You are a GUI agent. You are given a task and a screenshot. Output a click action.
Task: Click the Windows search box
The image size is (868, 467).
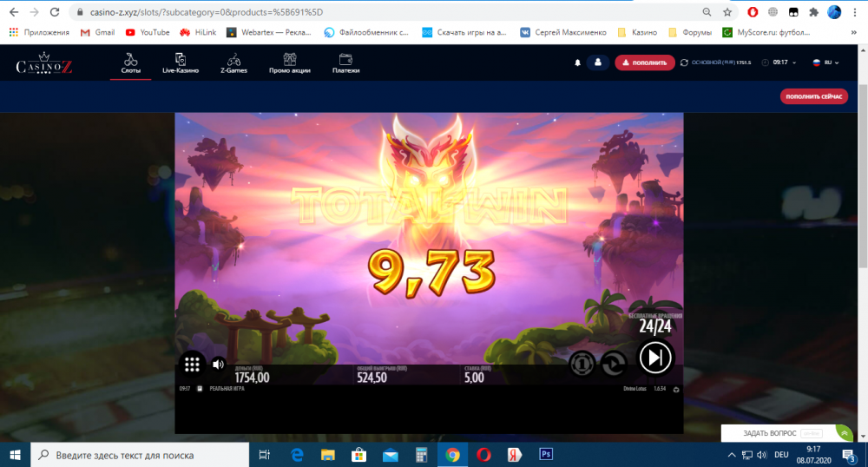(140, 455)
